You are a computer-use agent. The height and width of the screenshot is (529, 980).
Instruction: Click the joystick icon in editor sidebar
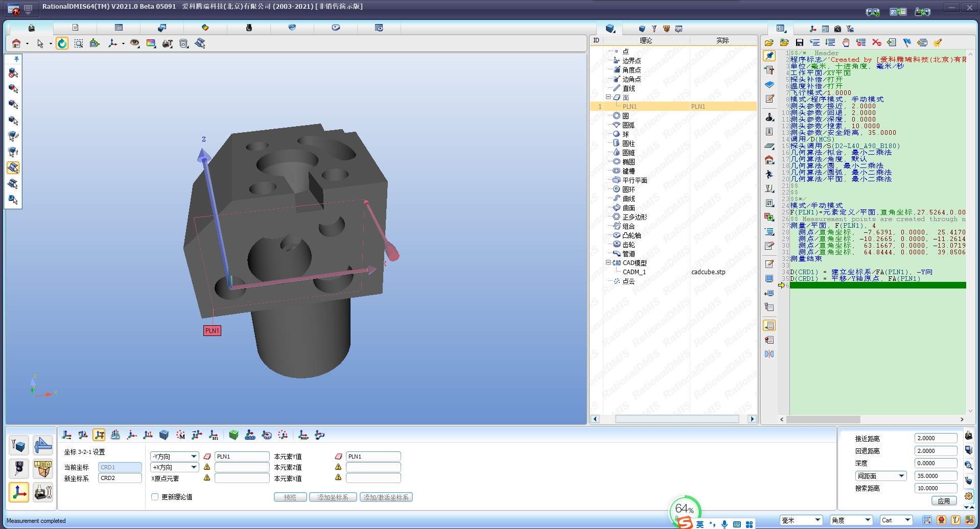[769, 117]
